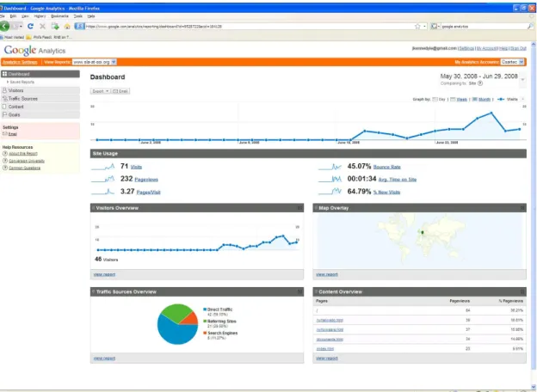The image size is (537, 392).
Task: Open the bookmark star dropdown arrow
Action: [x=424, y=27]
